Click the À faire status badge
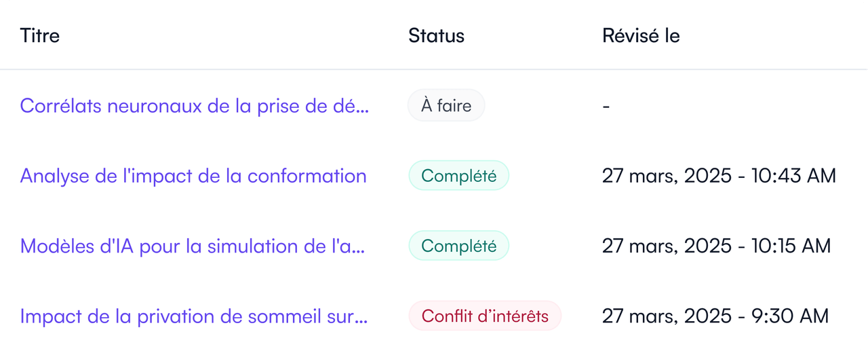Screen dimensions: 868x351 tap(446, 105)
